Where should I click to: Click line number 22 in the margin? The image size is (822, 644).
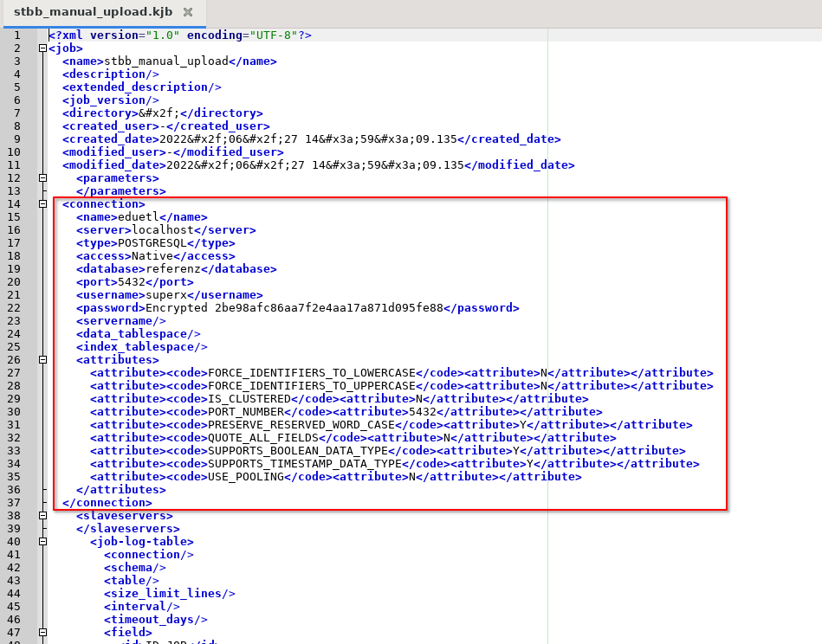point(16,308)
